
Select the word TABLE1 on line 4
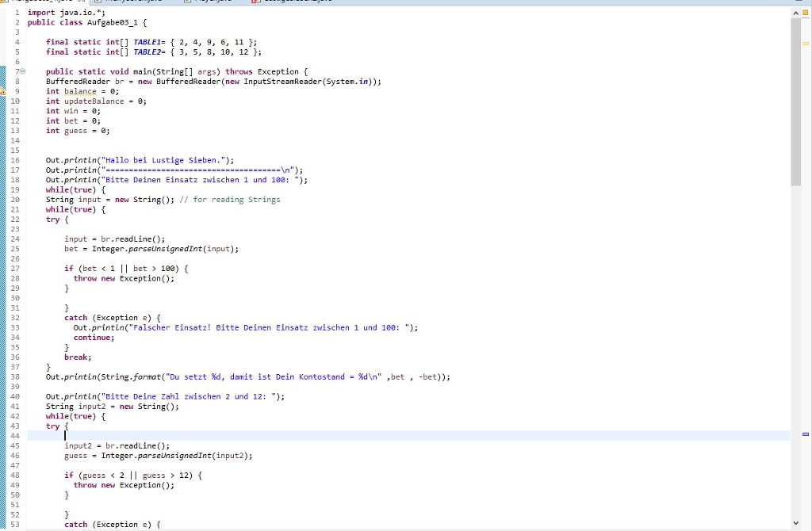click(147, 42)
